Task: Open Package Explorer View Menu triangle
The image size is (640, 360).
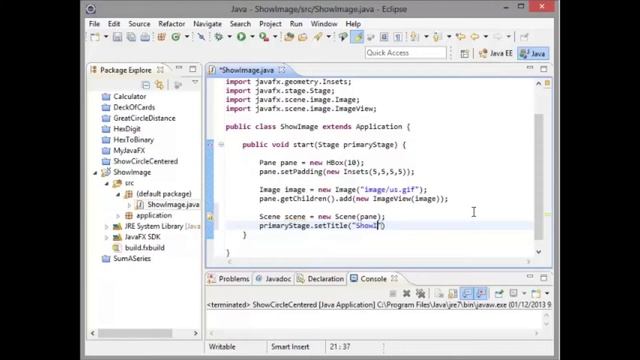Action: (x=195, y=83)
